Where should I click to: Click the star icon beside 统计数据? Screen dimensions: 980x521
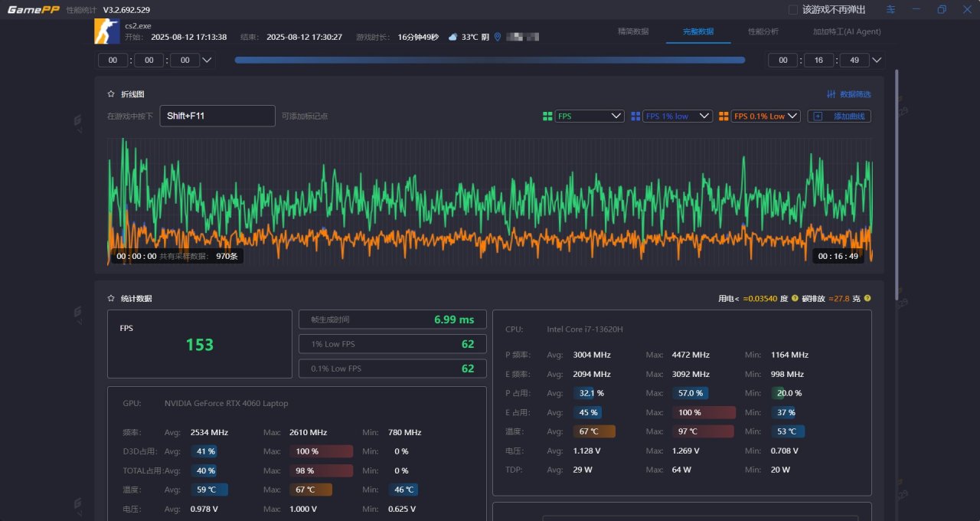(111, 298)
